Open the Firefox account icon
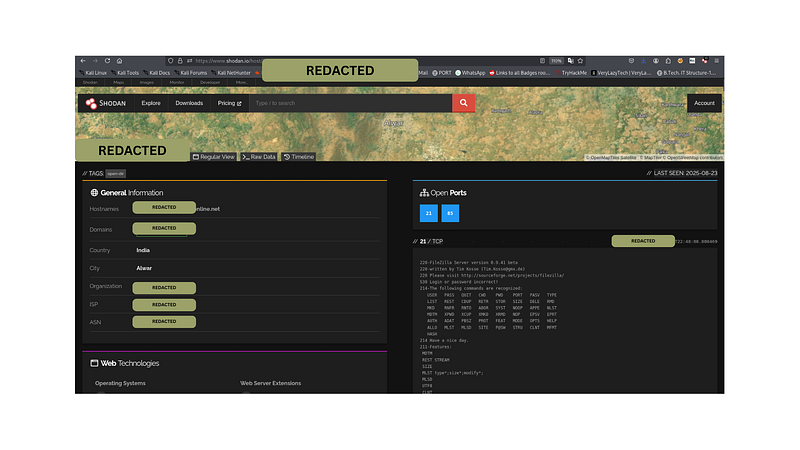The image size is (800, 450). [656, 61]
